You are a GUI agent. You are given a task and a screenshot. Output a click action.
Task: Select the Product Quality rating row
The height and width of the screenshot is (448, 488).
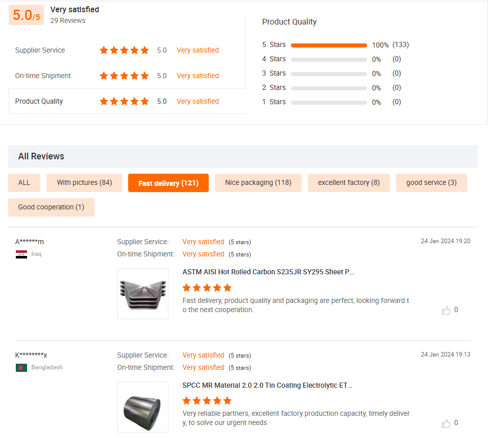click(127, 101)
